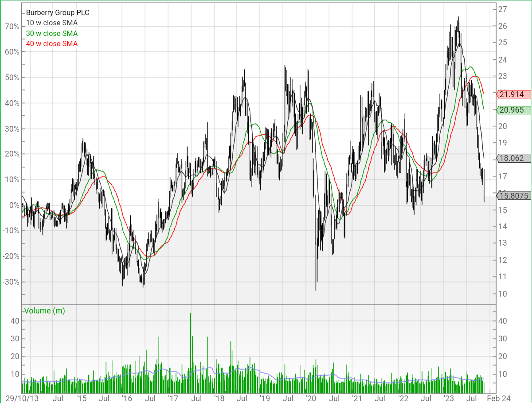The image size is (532, 403).
Task: Click the 15.8075 last price label
Action: click(513, 196)
